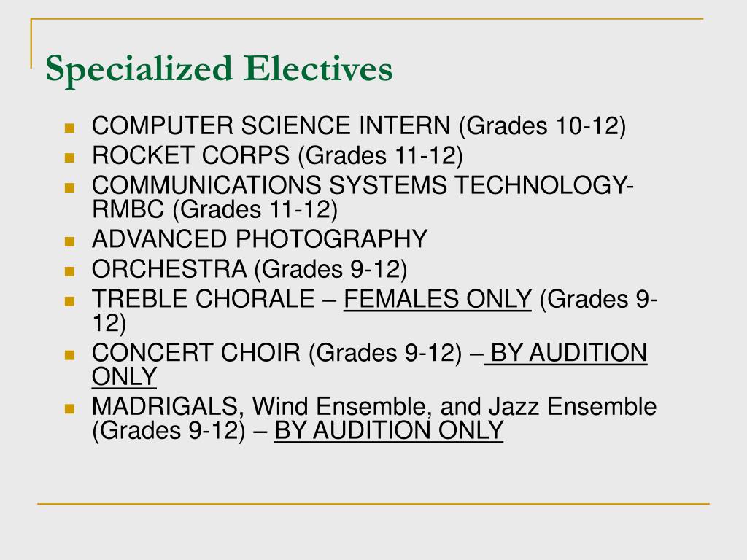Click the bullet beside MADRIGALS
This screenshot has width=747, height=560.
[x=69, y=408]
